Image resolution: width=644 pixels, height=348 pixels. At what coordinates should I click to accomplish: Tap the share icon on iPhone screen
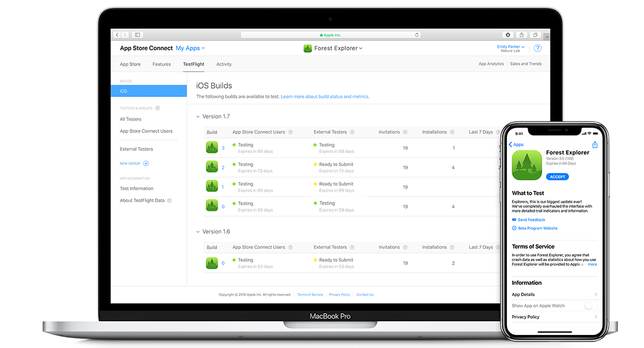click(x=594, y=145)
